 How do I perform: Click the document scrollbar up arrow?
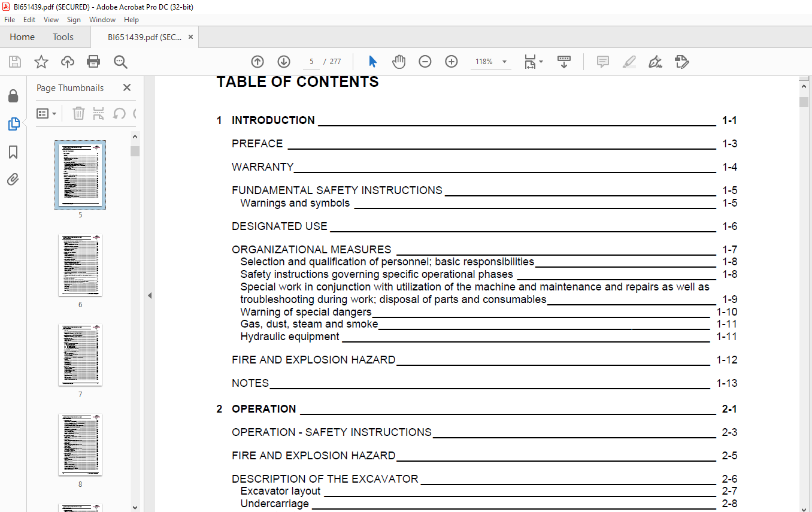804,86
